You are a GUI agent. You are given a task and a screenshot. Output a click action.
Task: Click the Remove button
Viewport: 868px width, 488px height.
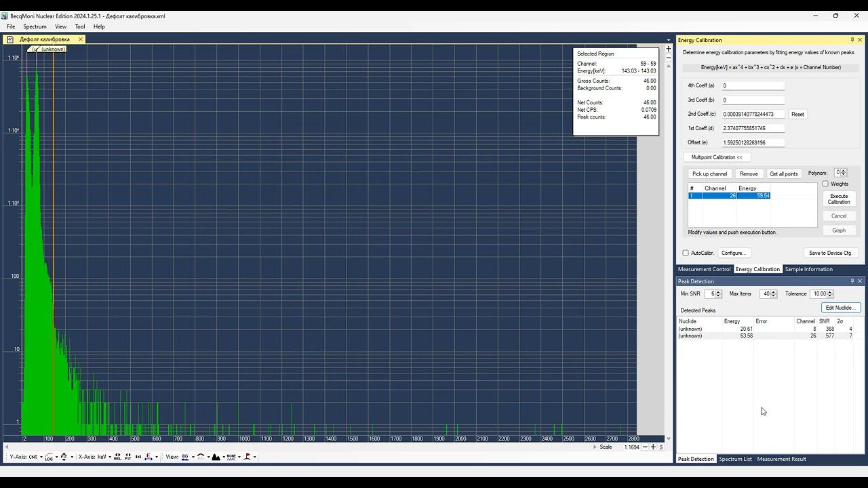[x=749, y=174]
